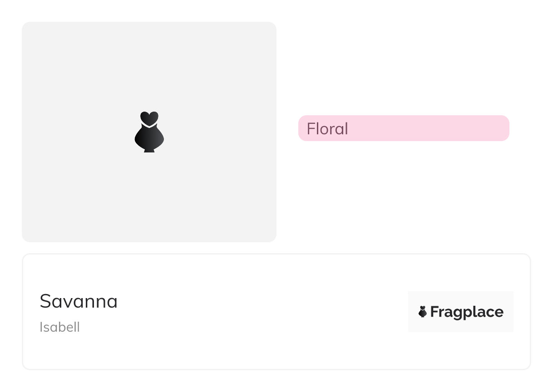Click blank space between Savanna and Fragplace
Viewport: 553px width, 392px height.
coord(263,312)
